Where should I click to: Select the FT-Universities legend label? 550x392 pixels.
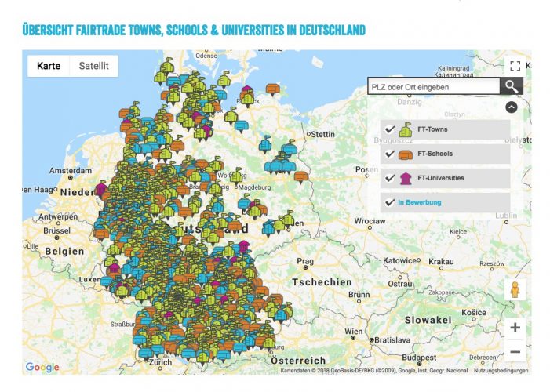tap(441, 178)
